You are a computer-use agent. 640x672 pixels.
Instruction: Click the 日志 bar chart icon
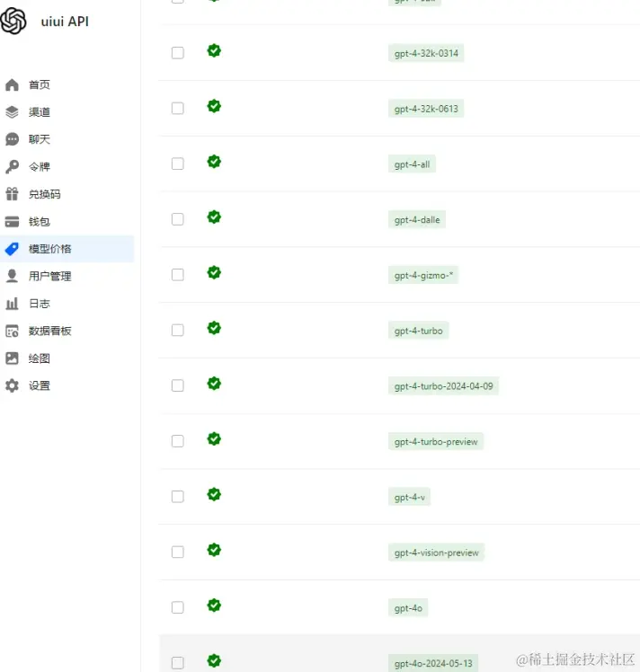(12, 304)
